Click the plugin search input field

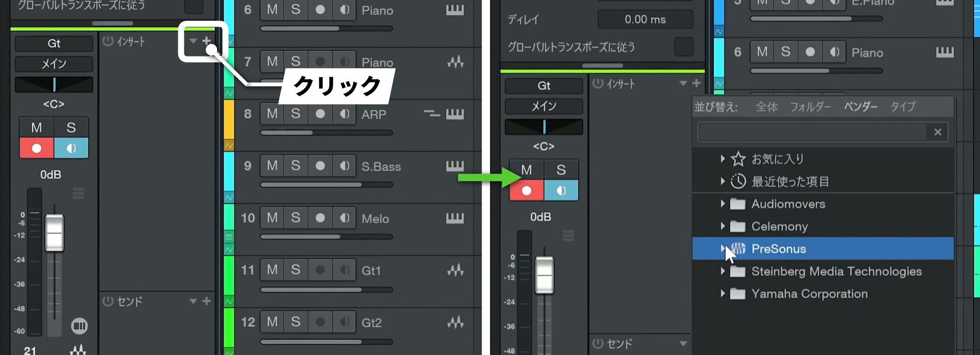812,132
